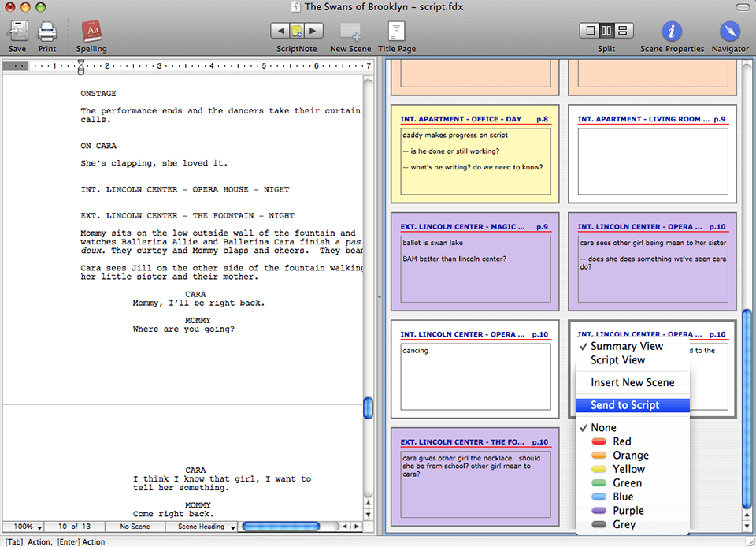Insert a ScriptNote
The image size is (756, 547).
297,30
